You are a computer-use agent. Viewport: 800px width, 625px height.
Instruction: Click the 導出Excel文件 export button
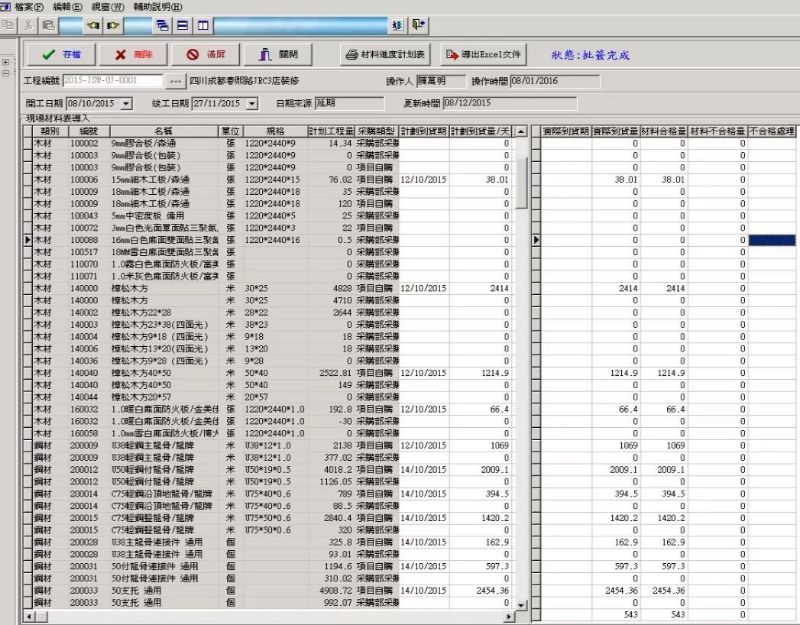[483, 54]
